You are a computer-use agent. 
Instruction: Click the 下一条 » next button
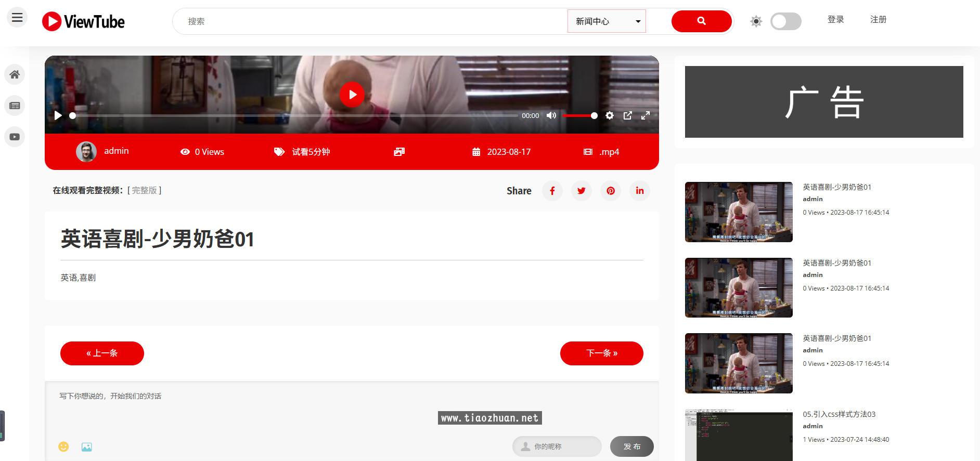point(602,353)
